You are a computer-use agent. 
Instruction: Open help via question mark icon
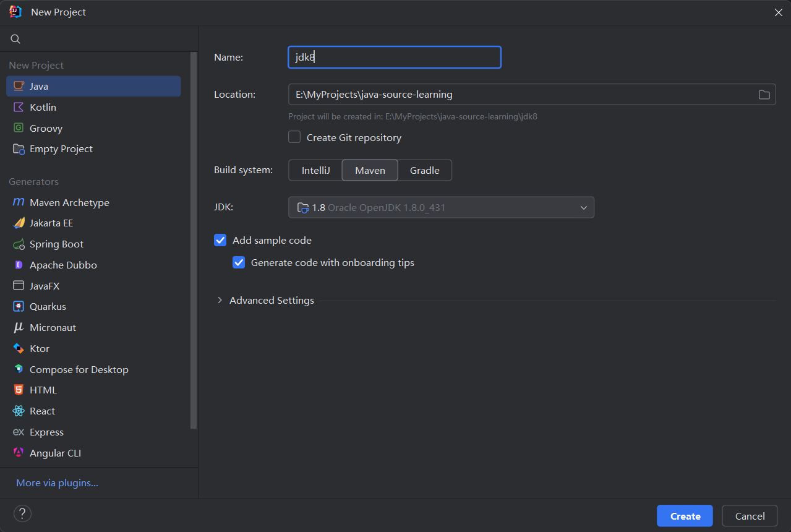(22, 513)
